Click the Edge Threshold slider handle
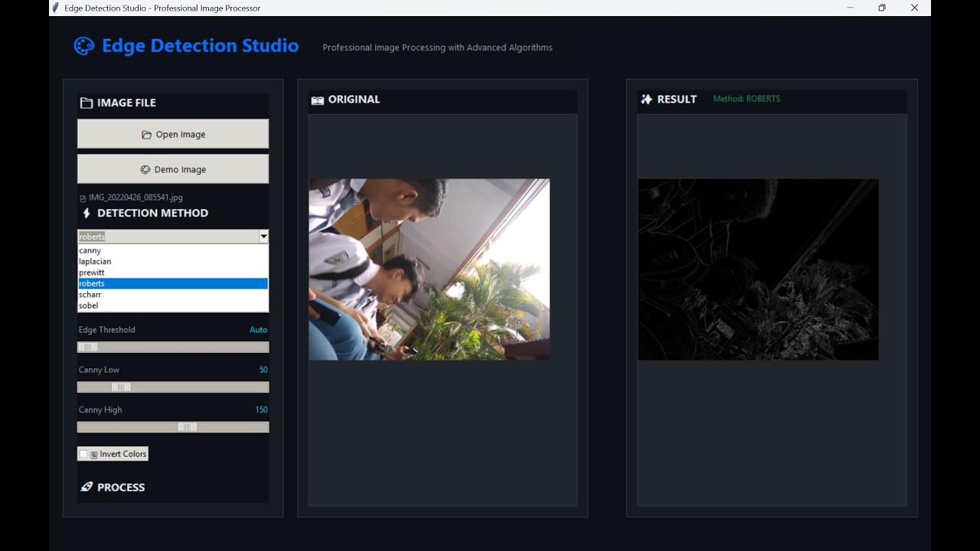 point(88,347)
